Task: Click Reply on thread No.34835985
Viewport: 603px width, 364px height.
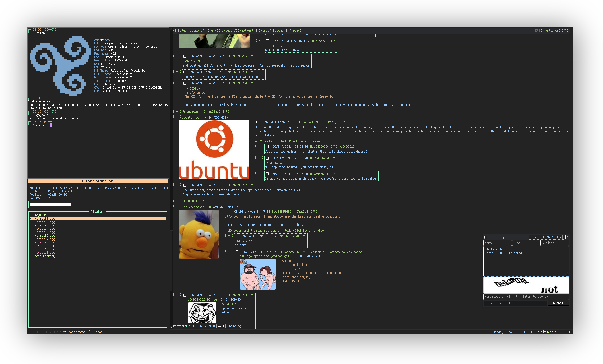Action: coord(332,122)
